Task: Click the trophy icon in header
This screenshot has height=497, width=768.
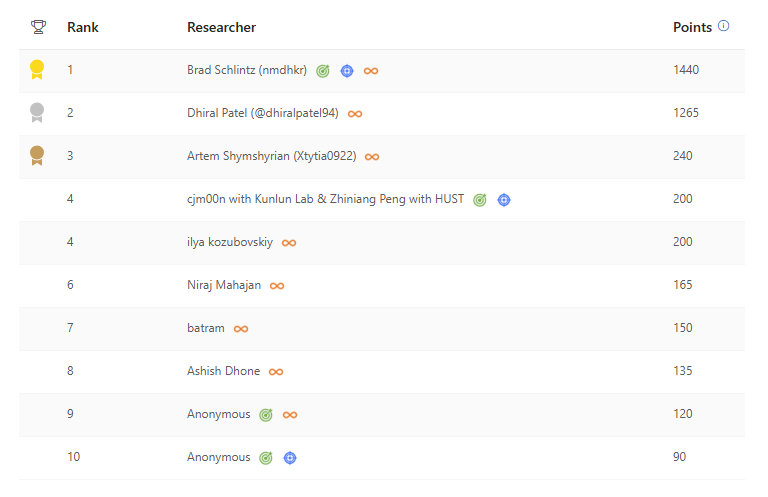Action: click(38, 27)
